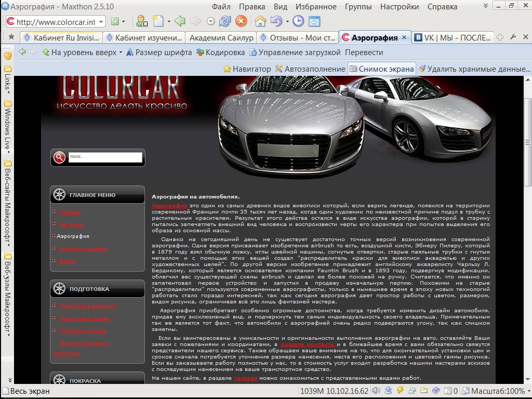The image size is (532, 399).
Task: Click the green Back arrow in toolbar
Action: tap(180, 21)
